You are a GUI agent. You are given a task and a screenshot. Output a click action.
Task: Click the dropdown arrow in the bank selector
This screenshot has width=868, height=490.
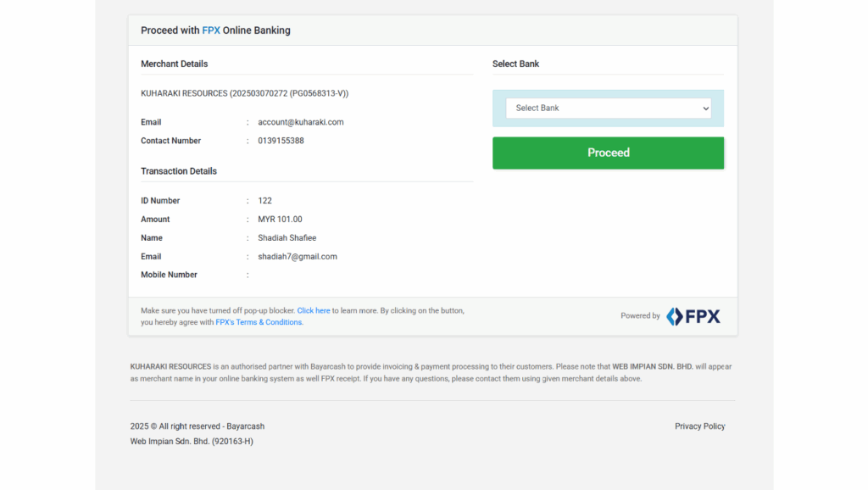(705, 109)
